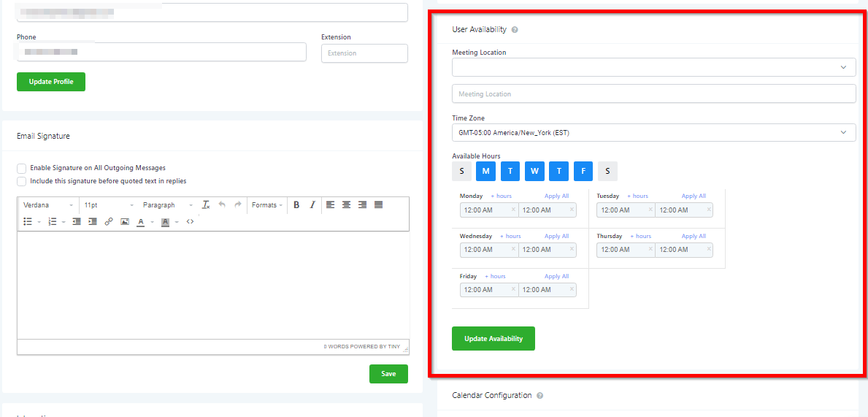Open the text color picker swatch
The height and width of the screenshot is (417, 868).
coord(141,221)
